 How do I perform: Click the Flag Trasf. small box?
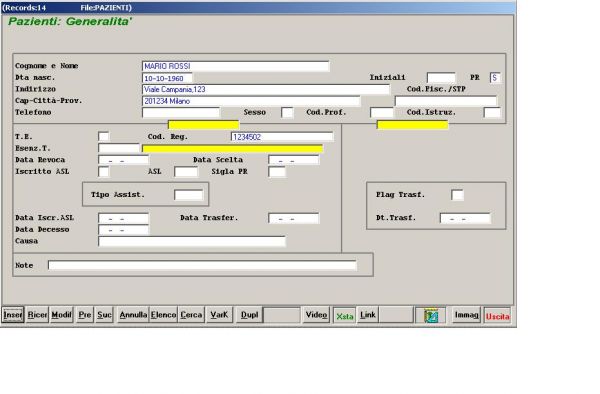pos(457,195)
